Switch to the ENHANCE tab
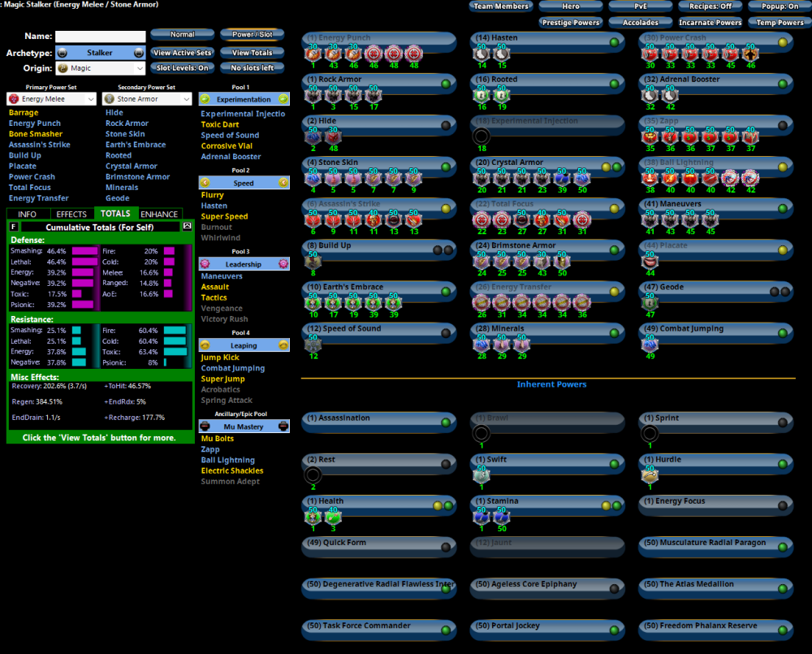The image size is (812, 654). (x=159, y=214)
